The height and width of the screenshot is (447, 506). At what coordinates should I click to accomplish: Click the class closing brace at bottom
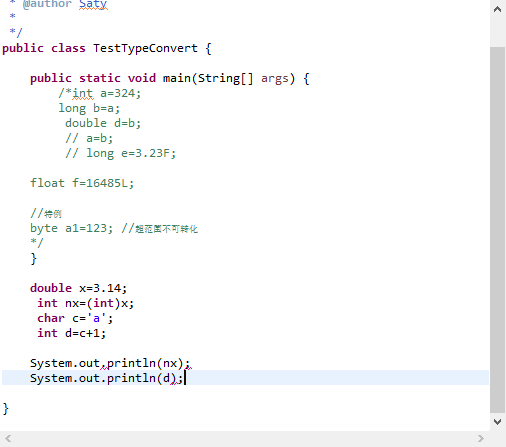pyautogui.click(x=5, y=409)
